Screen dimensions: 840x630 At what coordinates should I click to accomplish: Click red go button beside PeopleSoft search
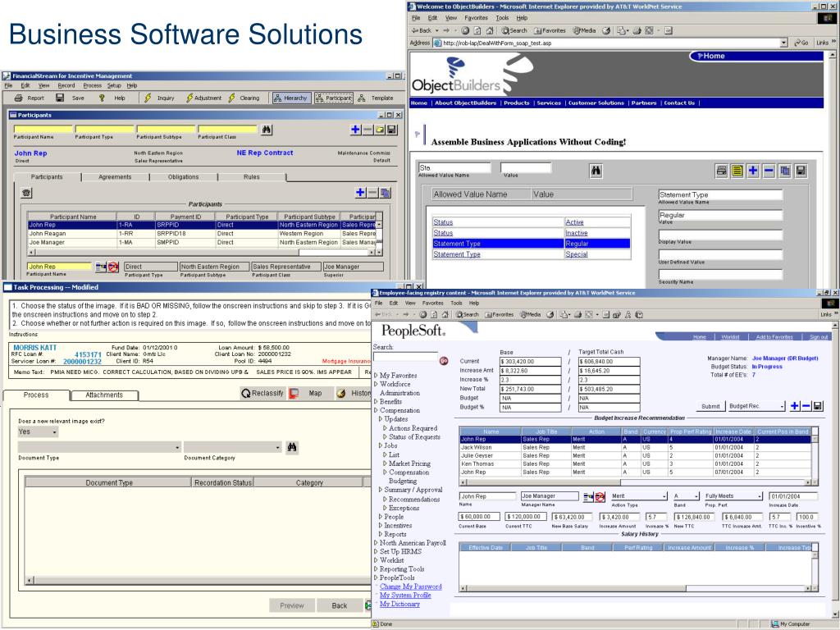click(x=444, y=361)
